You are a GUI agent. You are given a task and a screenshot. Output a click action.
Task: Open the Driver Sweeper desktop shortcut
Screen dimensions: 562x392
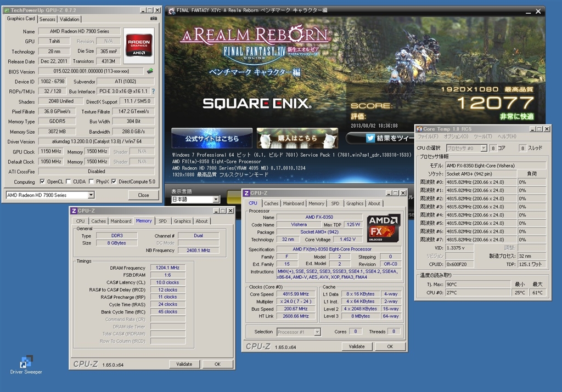coord(26,365)
